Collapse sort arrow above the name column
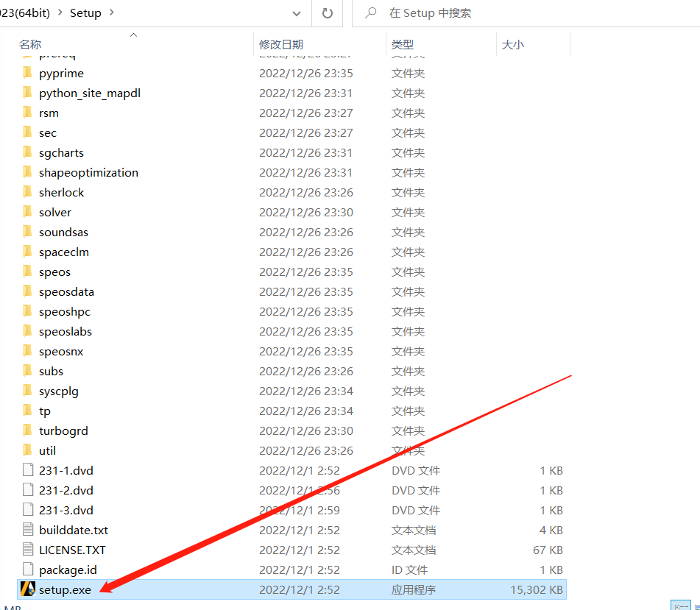The width and height of the screenshot is (700, 610). [x=133, y=35]
